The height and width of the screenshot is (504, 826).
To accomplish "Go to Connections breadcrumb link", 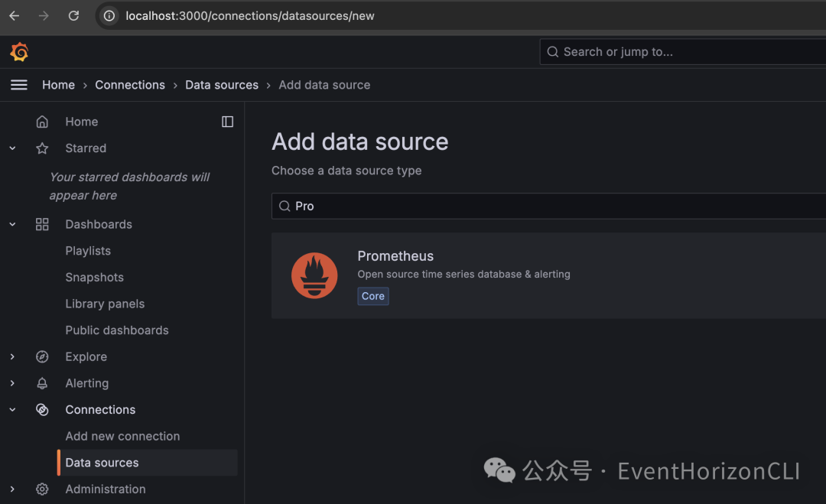I will click(x=130, y=85).
